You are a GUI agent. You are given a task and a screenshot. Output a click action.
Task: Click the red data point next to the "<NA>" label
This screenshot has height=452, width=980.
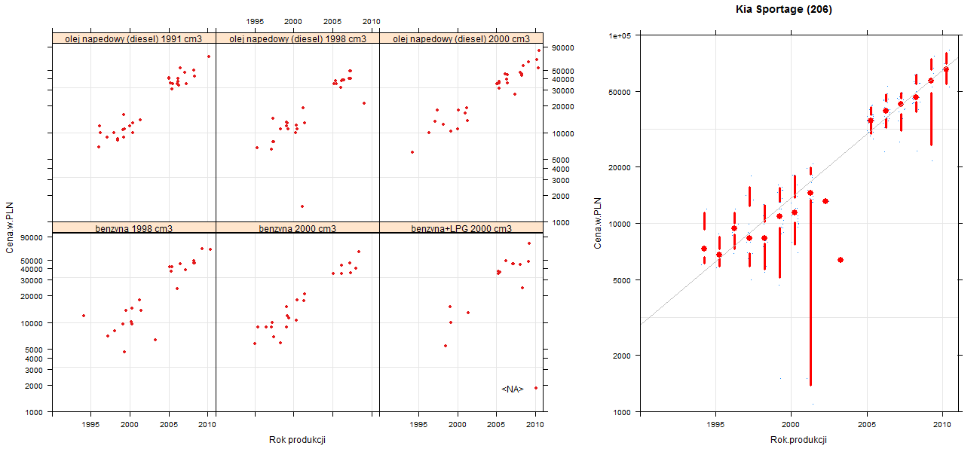[536, 388]
